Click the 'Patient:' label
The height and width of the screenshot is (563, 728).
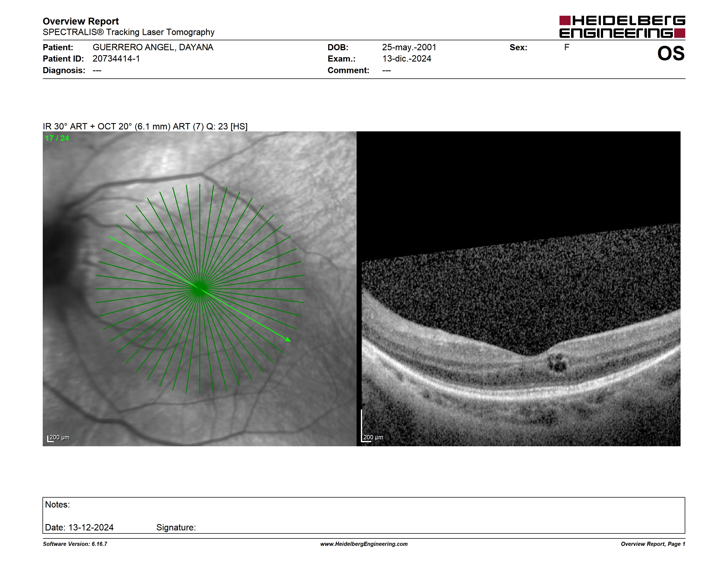point(58,47)
